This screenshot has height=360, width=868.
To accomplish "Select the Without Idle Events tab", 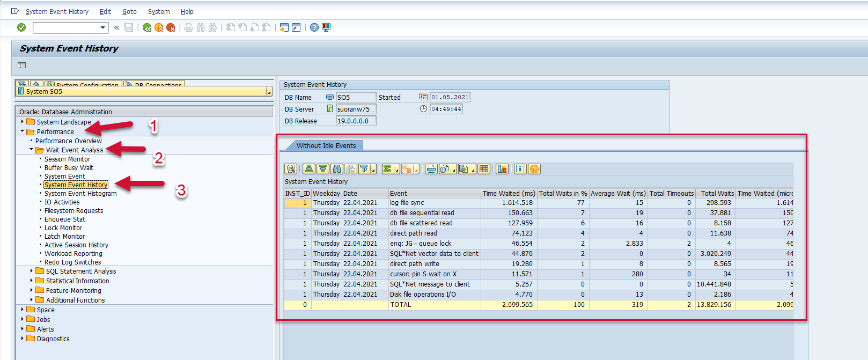I will tap(326, 145).
